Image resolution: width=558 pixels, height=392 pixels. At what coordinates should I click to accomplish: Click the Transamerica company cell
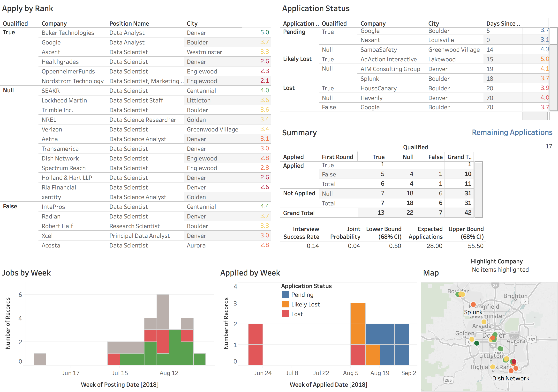tap(60, 149)
